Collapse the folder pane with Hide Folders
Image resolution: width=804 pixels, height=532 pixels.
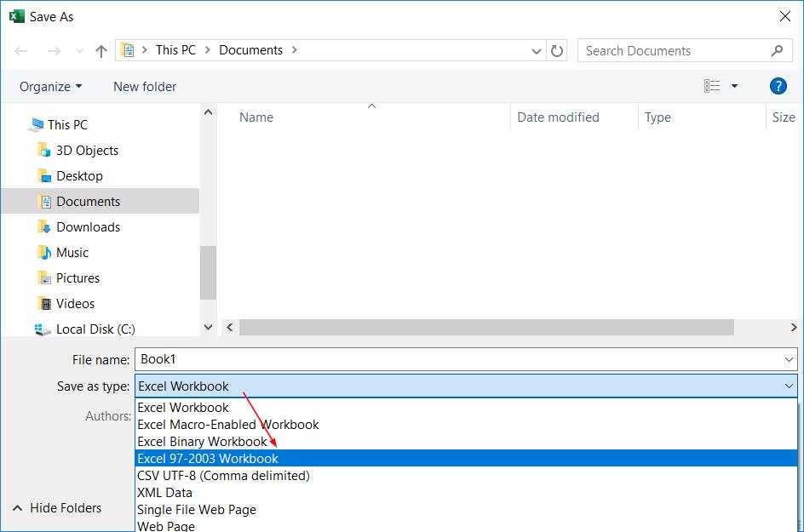(62, 507)
